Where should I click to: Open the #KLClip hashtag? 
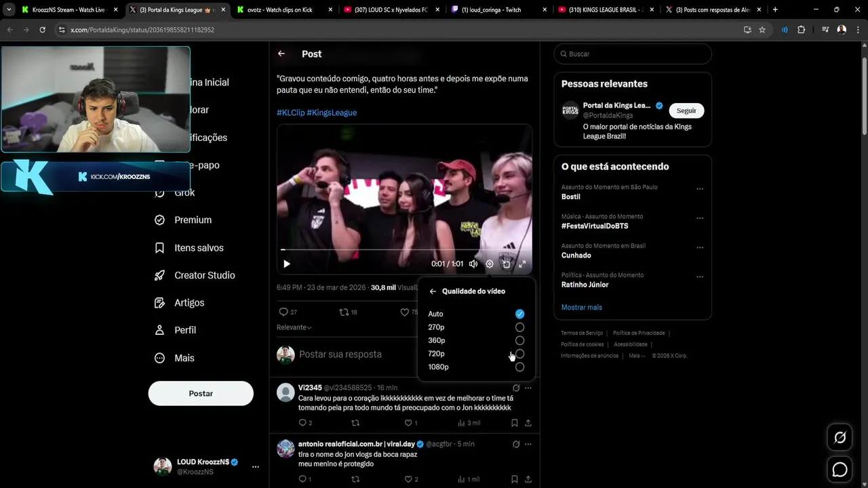290,113
